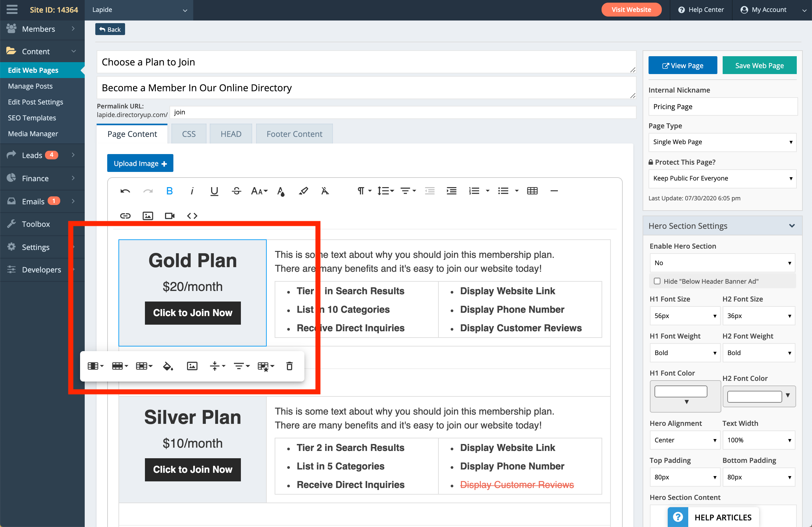Click the Bold formatting icon
This screenshot has height=527, width=812.
tap(169, 191)
